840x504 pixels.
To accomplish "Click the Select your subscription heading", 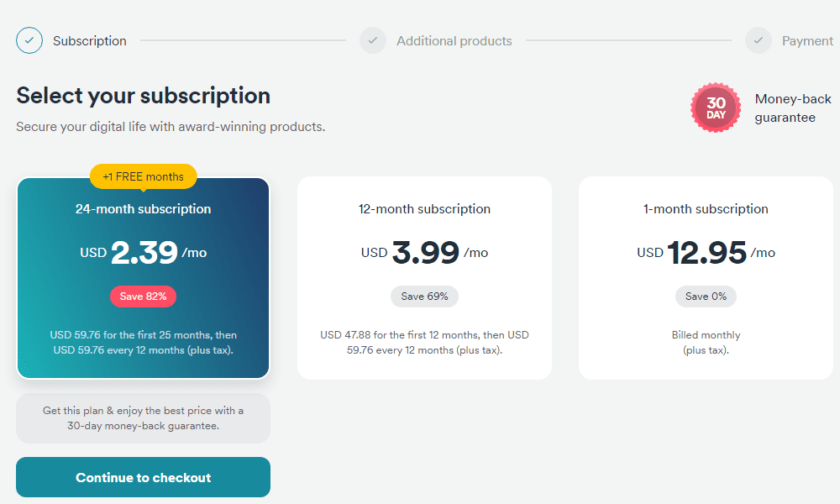I will point(143,95).
